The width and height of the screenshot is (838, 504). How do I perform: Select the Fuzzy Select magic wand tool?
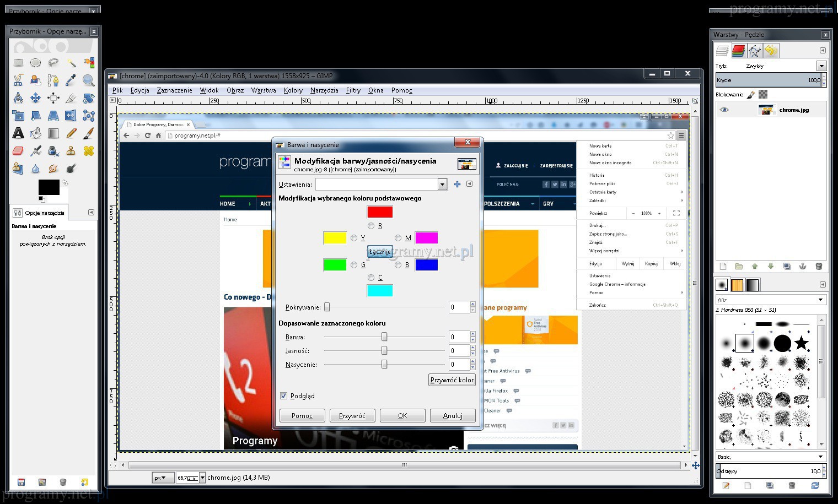[x=71, y=63]
